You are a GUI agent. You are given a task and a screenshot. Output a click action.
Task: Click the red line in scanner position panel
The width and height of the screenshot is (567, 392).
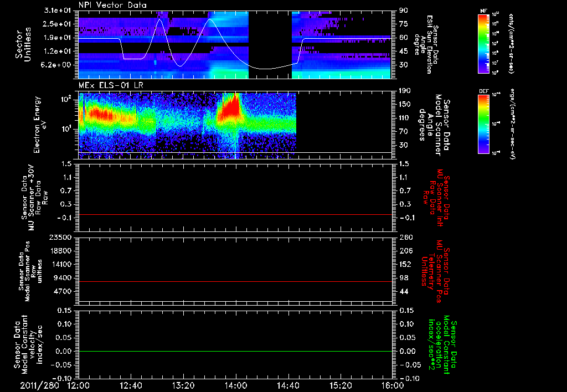[x=235, y=281]
